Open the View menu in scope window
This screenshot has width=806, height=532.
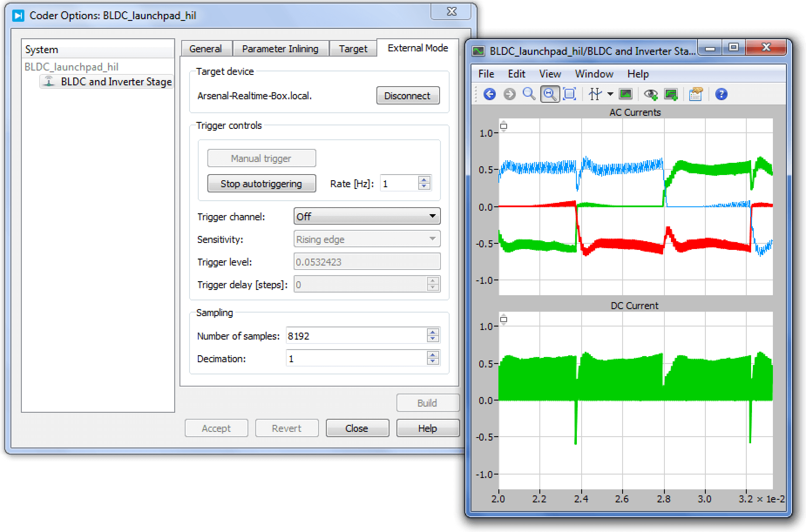(550, 74)
